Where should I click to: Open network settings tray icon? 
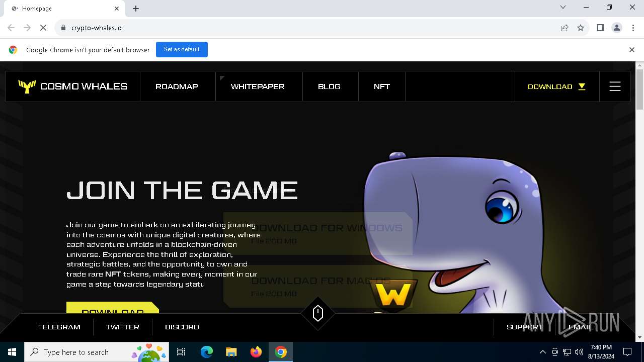point(567,352)
